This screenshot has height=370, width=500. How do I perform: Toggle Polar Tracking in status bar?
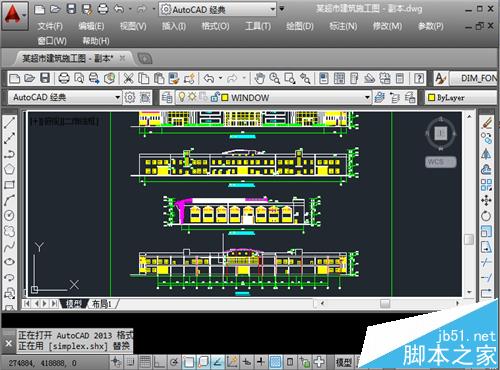click(x=174, y=362)
